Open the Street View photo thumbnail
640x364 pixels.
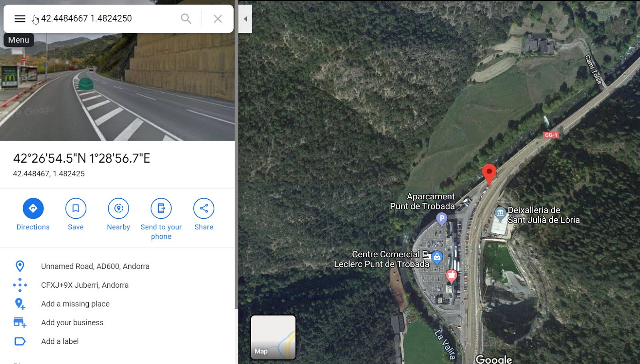click(x=117, y=87)
